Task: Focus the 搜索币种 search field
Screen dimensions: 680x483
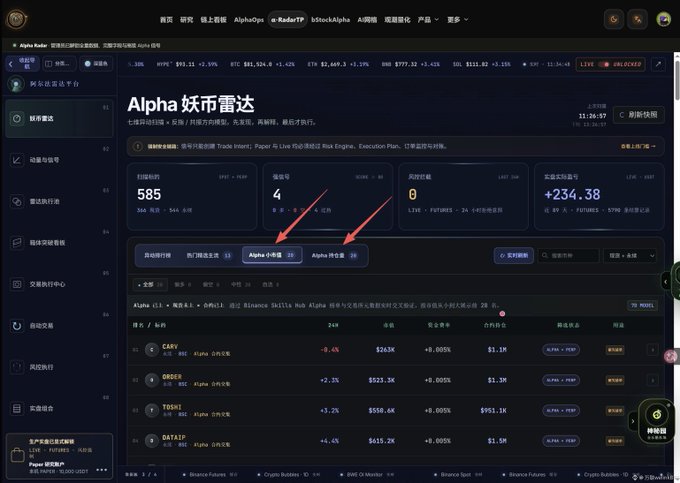Action: tap(569, 255)
